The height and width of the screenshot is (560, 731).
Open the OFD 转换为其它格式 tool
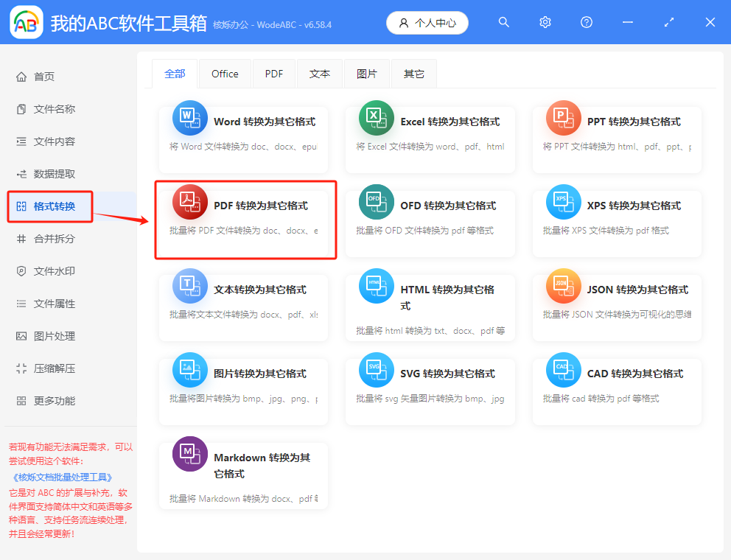(430, 217)
